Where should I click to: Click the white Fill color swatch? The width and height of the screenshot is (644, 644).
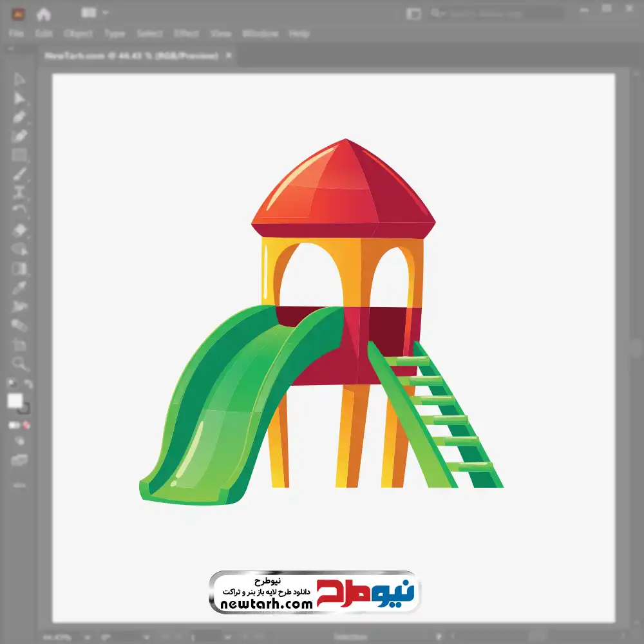[15, 401]
